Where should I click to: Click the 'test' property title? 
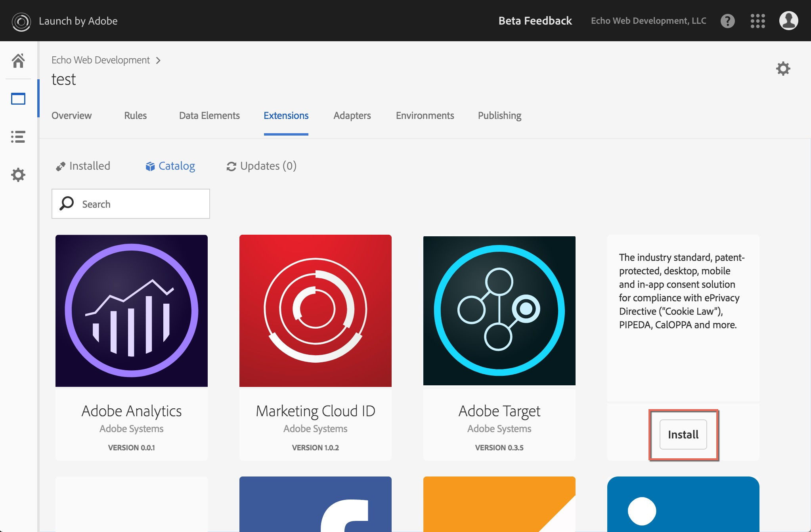point(64,80)
